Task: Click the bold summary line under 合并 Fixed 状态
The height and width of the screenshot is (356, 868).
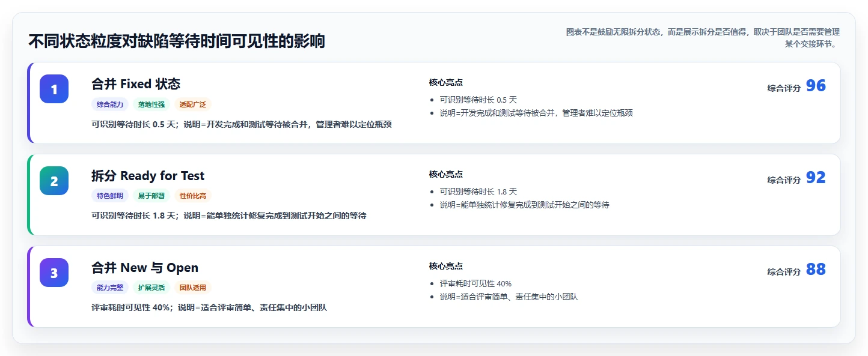Action: coord(242,124)
